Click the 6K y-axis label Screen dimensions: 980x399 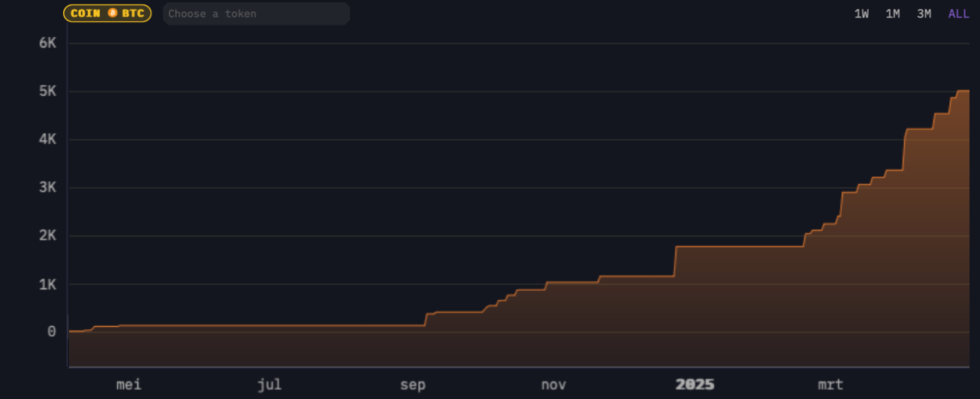click(47, 43)
